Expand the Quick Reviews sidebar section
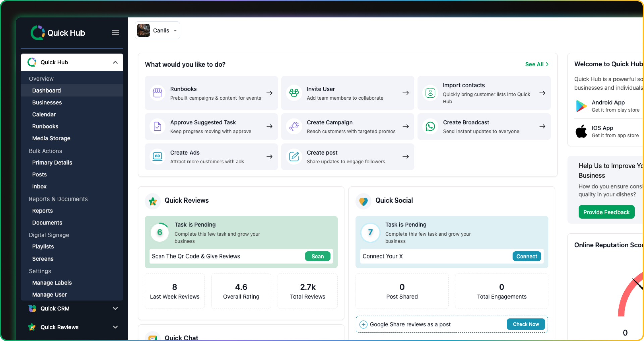Screen dimensions: 644x341 click(115, 327)
